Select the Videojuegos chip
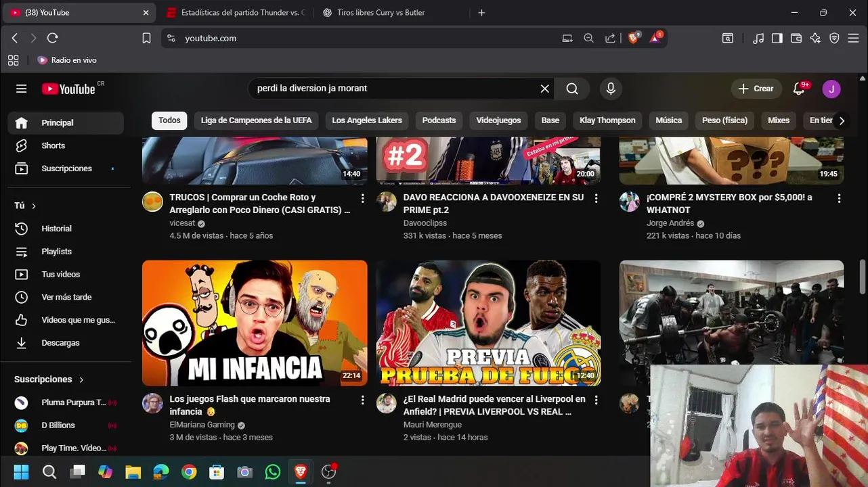 [x=498, y=120]
